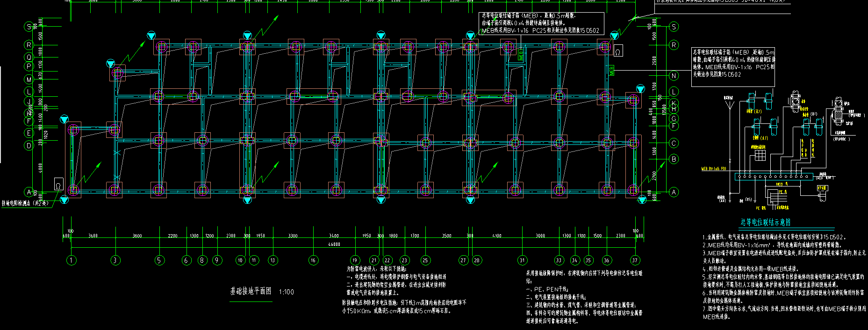Screen dimensions: 868x330
Task: Select grid bubble number 34
Action: click(575, 260)
